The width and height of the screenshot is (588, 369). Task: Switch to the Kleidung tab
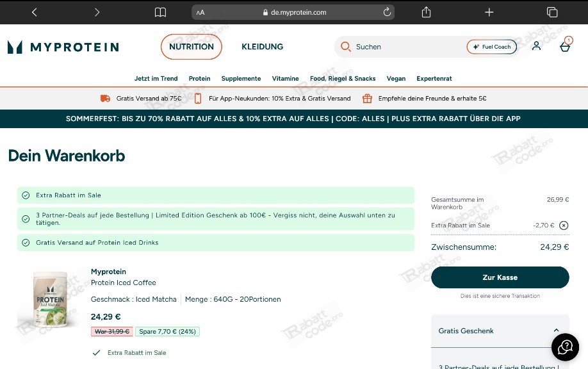pyautogui.click(x=262, y=47)
